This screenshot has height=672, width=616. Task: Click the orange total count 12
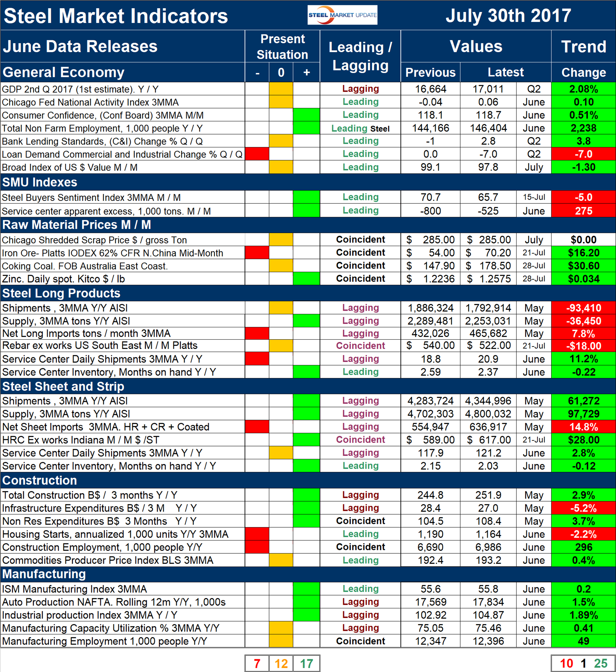point(281,663)
